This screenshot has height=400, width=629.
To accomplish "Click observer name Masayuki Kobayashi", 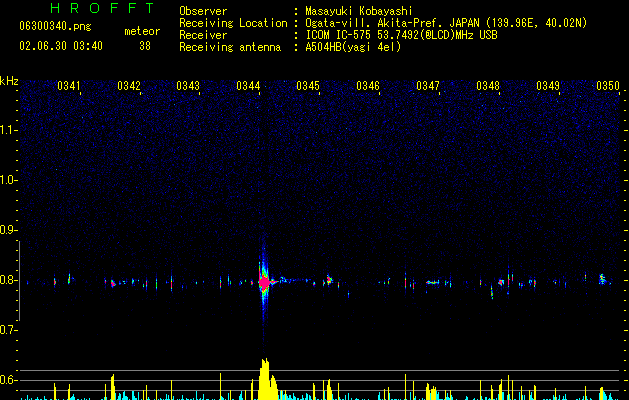I will pyautogui.click(x=359, y=11).
